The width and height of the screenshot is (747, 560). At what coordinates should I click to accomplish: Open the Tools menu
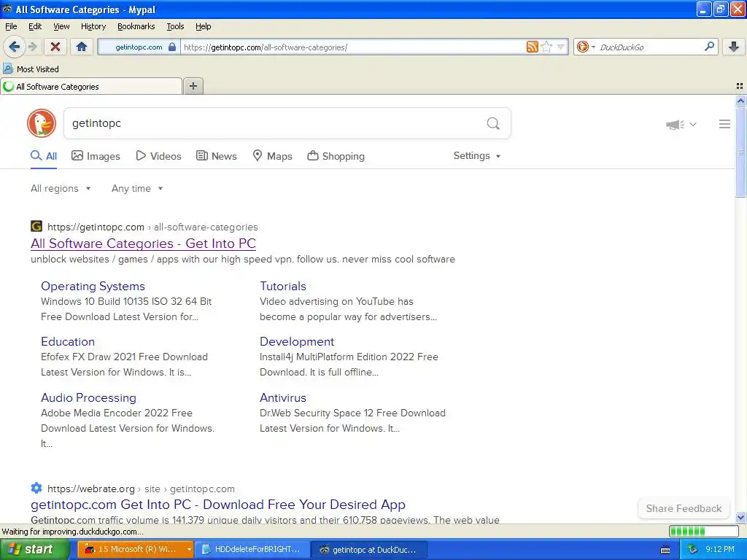[x=175, y=26]
